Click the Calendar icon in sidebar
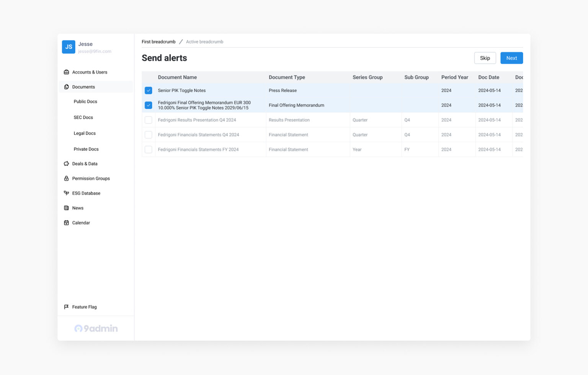 [66, 223]
